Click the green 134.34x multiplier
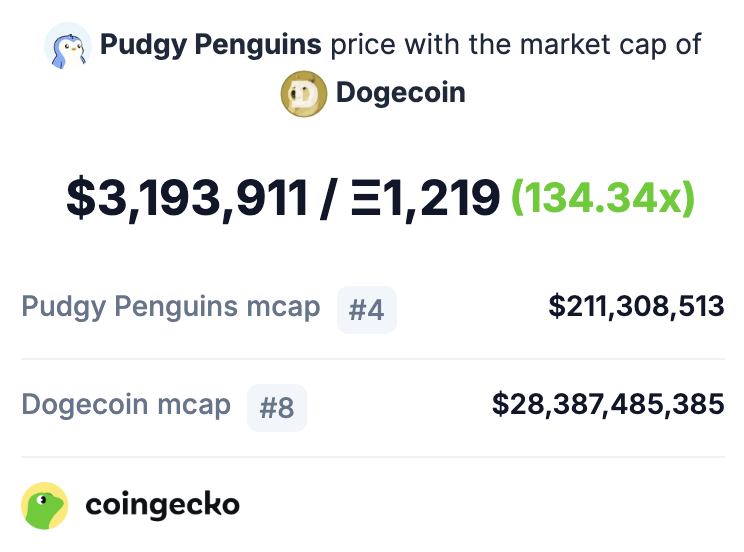 click(x=603, y=198)
